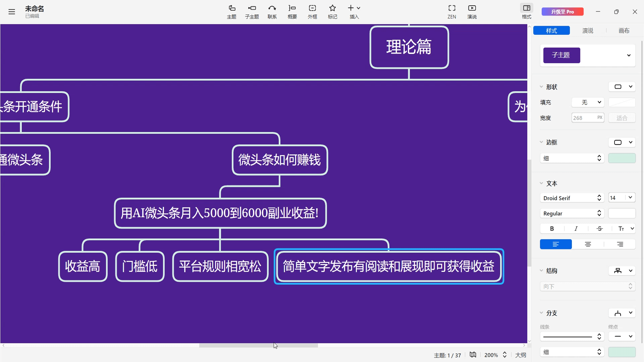Open the structure layout dropdown
The width and height of the screenshot is (644, 362).
click(622, 270)
